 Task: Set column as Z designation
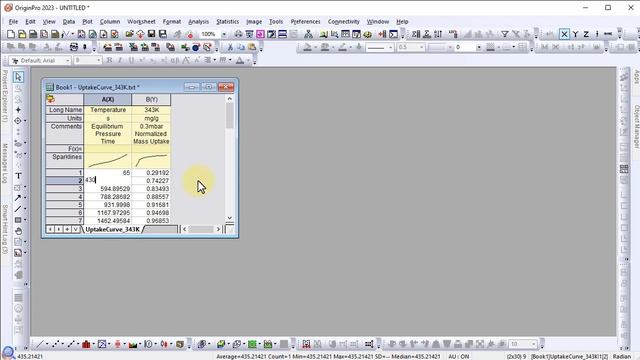point(586,34)
